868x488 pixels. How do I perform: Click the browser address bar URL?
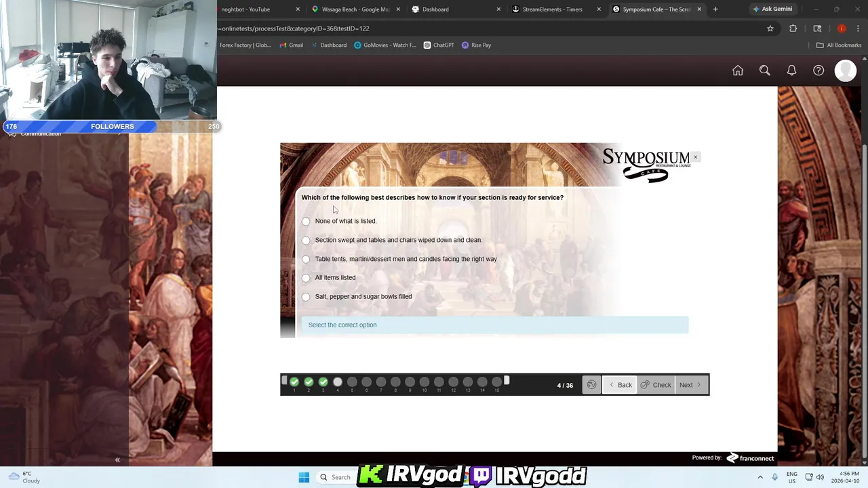488,28
